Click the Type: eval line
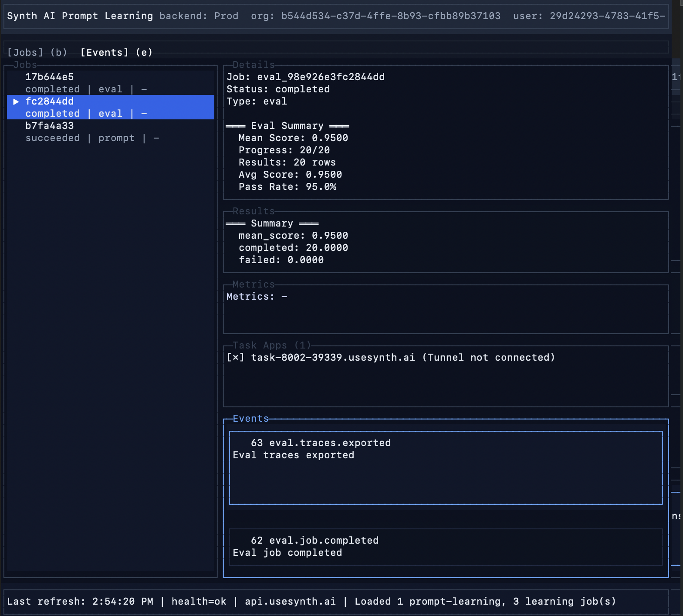This screenshot has width=683, height=616. 257,101
